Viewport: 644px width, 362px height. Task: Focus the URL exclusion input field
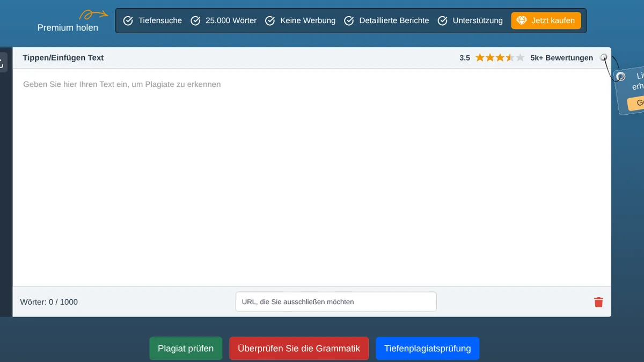pyautogui.click(x=336, y=302)
